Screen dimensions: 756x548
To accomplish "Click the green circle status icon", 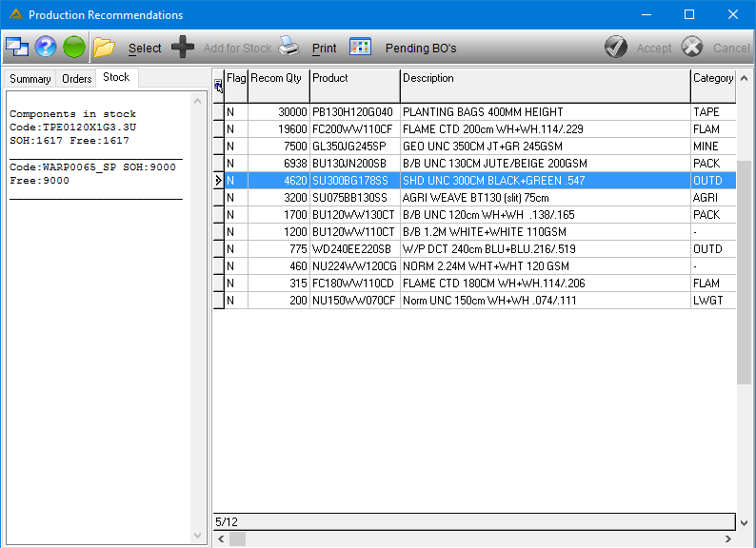I will 74,48.
